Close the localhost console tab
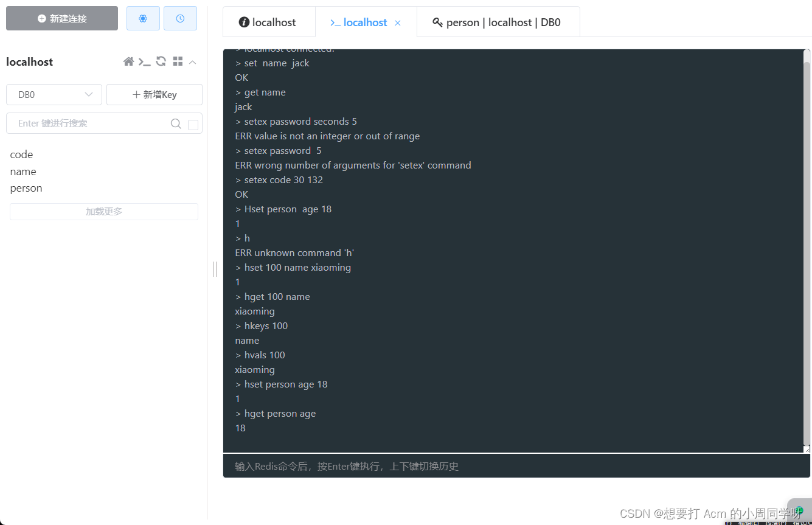The width and height of the screenshot is (812, 525). click(x=398, y=23)
